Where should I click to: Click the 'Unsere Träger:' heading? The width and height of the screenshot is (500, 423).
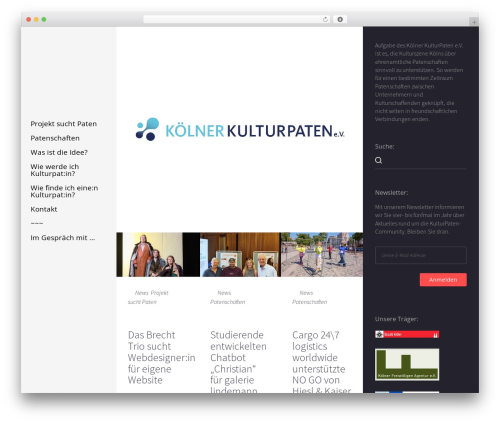(396, 319)
